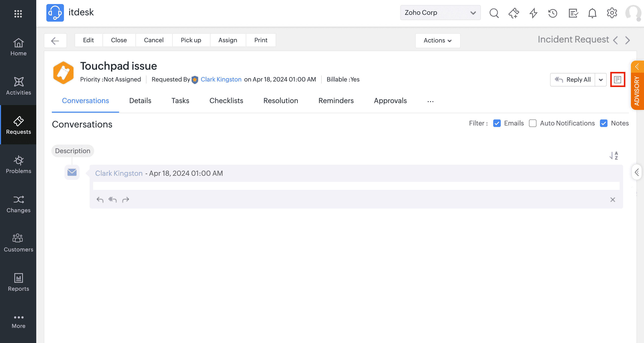
Task: Enable the Auto Notifications filter
Action: pyautogui.click(x=533, y=123)
